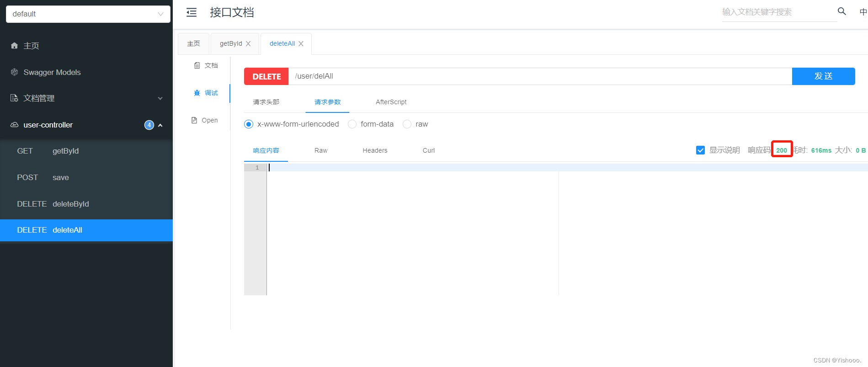Viewport: 868px width, 367px height.
Task: Click the 接口文档 title
Action: pos(232,12)
